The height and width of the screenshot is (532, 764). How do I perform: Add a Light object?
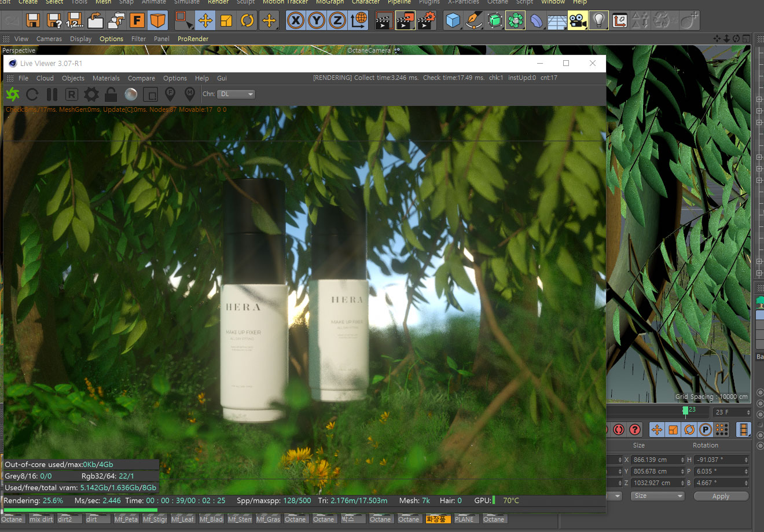point(598,21)
